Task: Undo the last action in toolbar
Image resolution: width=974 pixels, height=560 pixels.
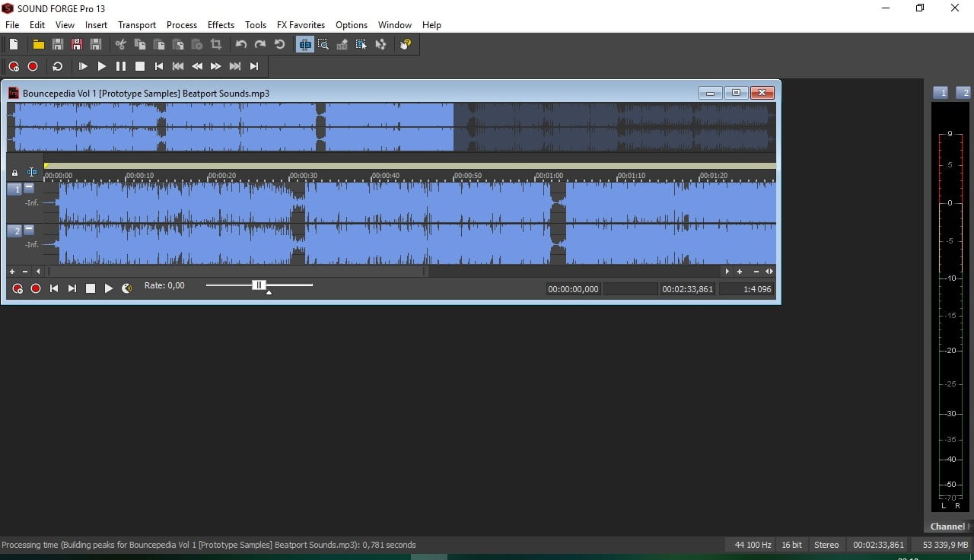Action: pyautogui.click(x=241, y=44)
